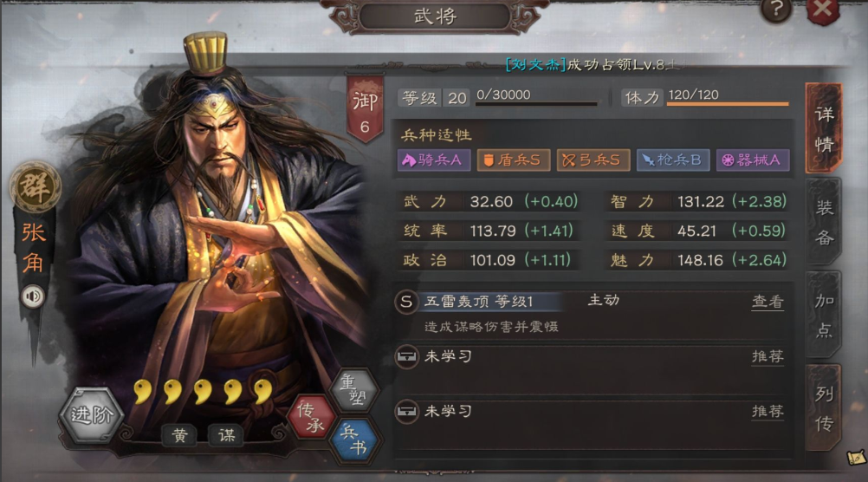Switch to the 装备 tab
This screenshot has height=482, width=868.
(x=825, y=222)
